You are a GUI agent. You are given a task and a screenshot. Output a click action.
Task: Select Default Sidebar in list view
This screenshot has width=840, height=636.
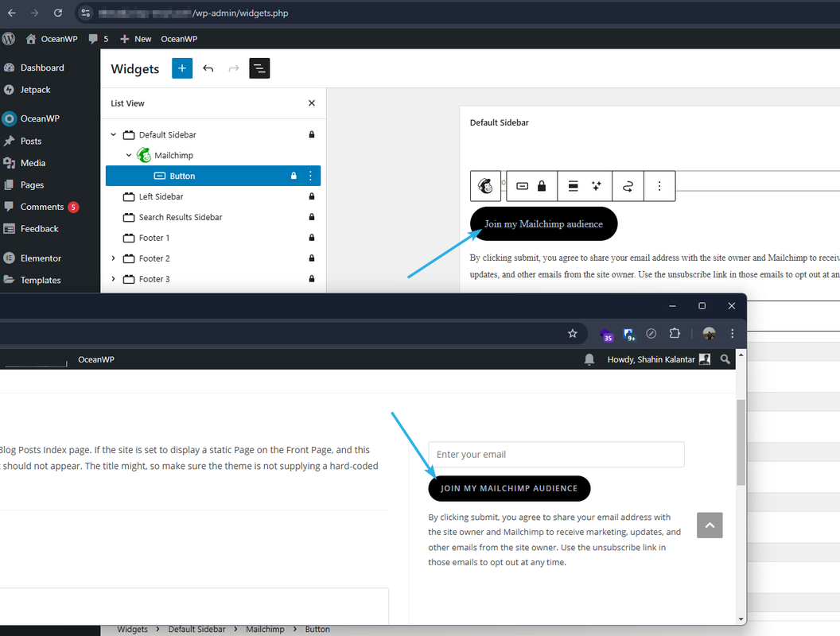click(x=168, y=134)
